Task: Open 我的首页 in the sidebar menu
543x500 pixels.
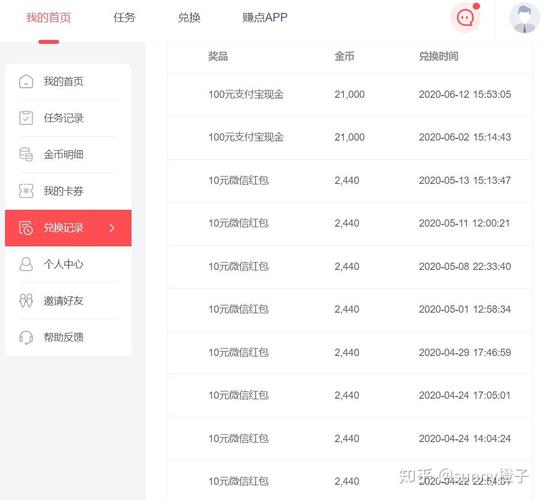Action: pyautogui.click(x=68, y=81)
